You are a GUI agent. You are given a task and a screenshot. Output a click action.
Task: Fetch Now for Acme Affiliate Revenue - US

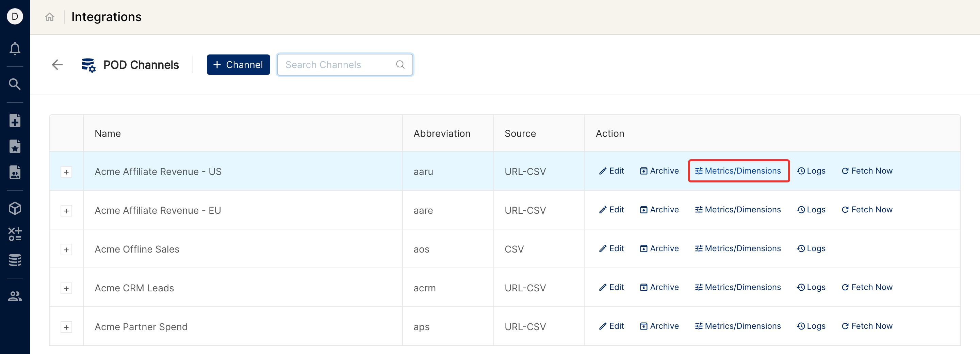point(867,171)
